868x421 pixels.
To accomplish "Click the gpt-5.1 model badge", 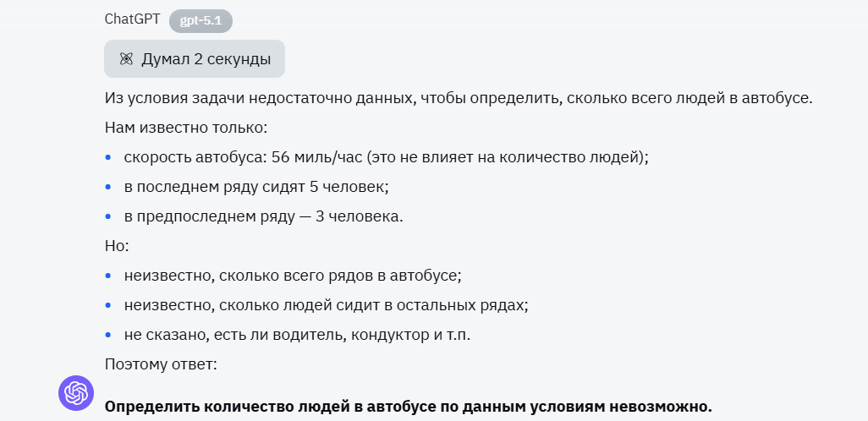I will (x=201, y=20).
